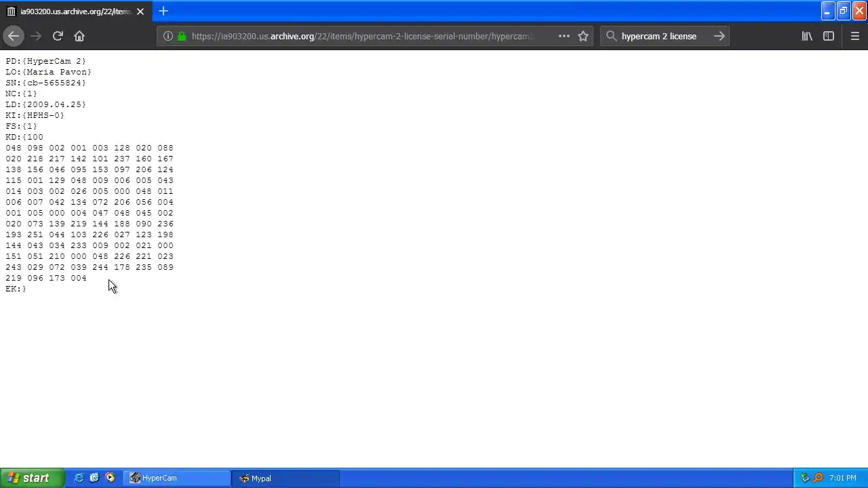The height and width of the screenshot is (488, 868).
Task: Click last key data row 219 096 173 004
Action: (x=46, y=278)
